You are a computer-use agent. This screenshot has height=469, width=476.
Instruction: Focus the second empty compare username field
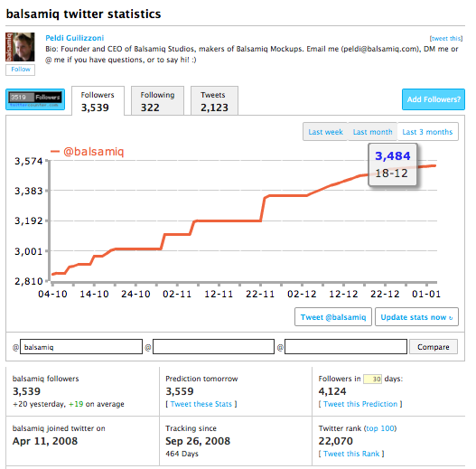point(213,347)
